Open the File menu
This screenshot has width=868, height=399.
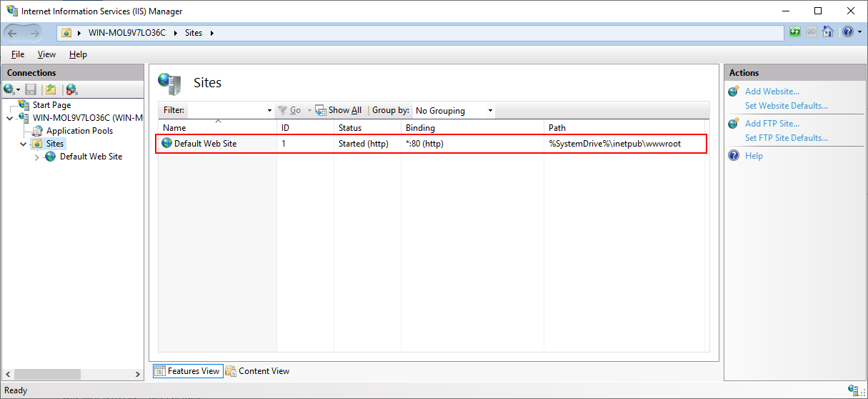[x=18, y=54]
